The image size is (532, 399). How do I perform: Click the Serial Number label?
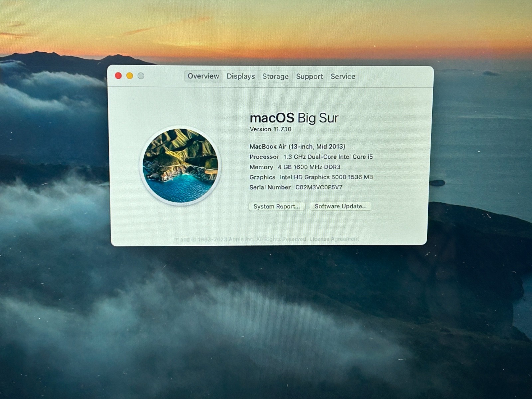(270, 187)
